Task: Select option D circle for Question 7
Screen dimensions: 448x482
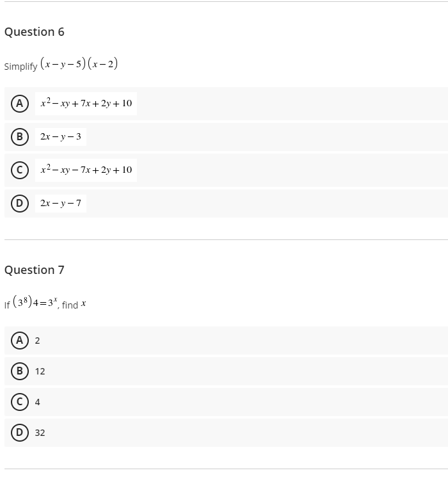Action: (20, 432)
